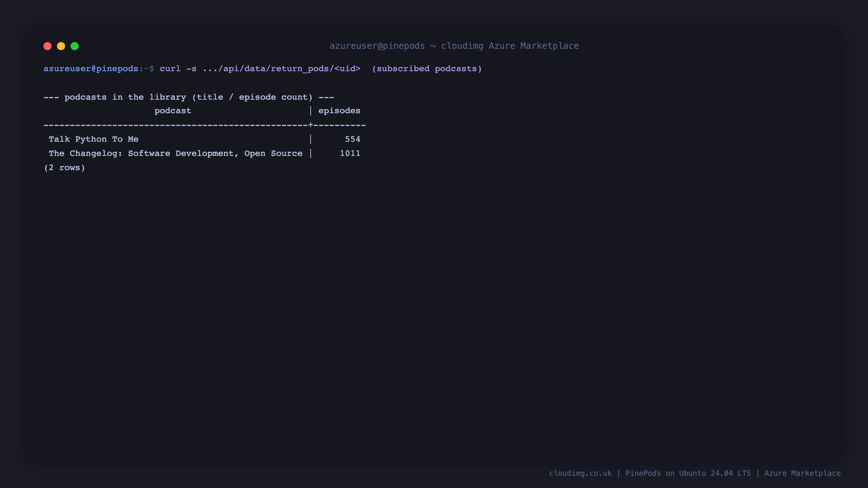868x488 pixels.
Task: Click the '(2 rows)' result summary
Action: pyautogui.click(x=64, y=167)
